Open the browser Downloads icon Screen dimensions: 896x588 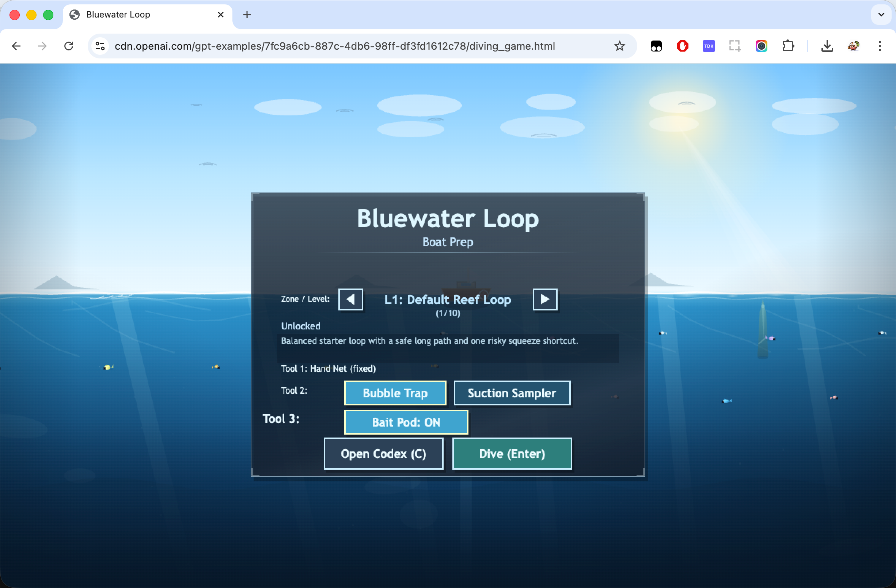[827, 46]
